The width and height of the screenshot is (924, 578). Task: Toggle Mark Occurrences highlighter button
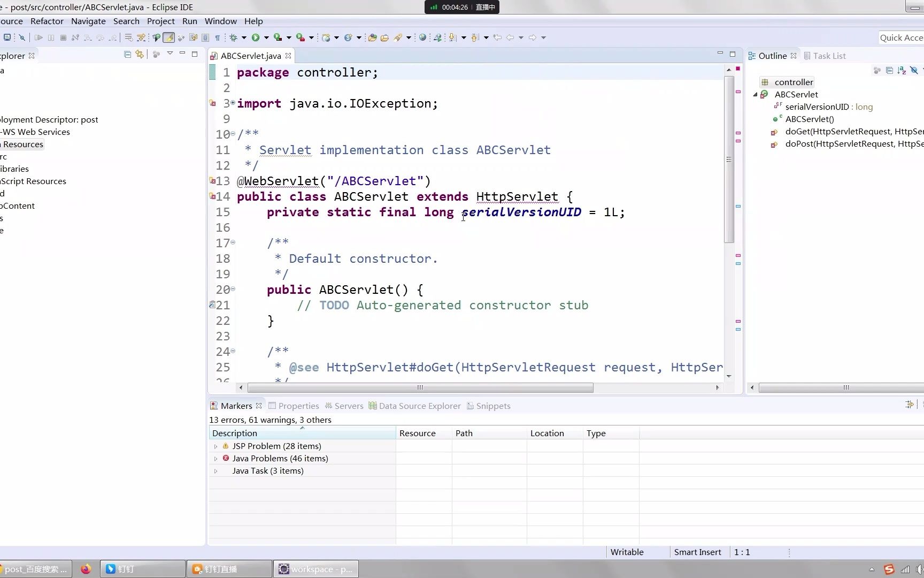(x=168, y=37)
